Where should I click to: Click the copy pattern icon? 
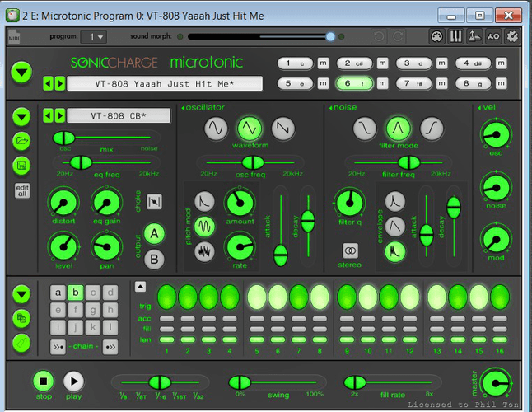[21, 318]
